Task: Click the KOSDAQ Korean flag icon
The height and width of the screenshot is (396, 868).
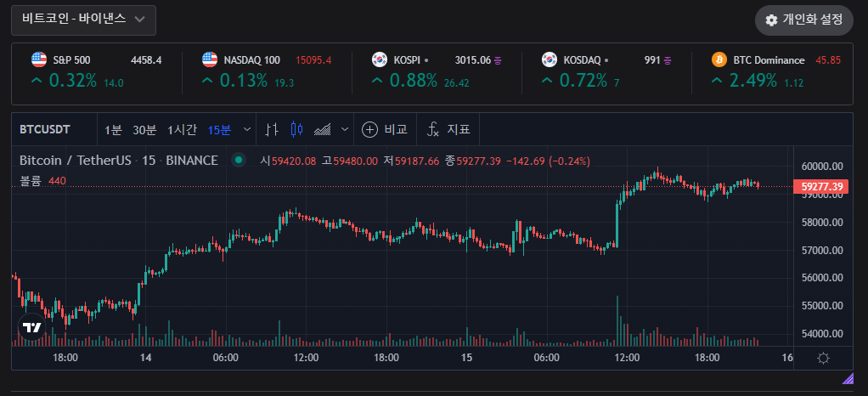Action: click(550, 59)
